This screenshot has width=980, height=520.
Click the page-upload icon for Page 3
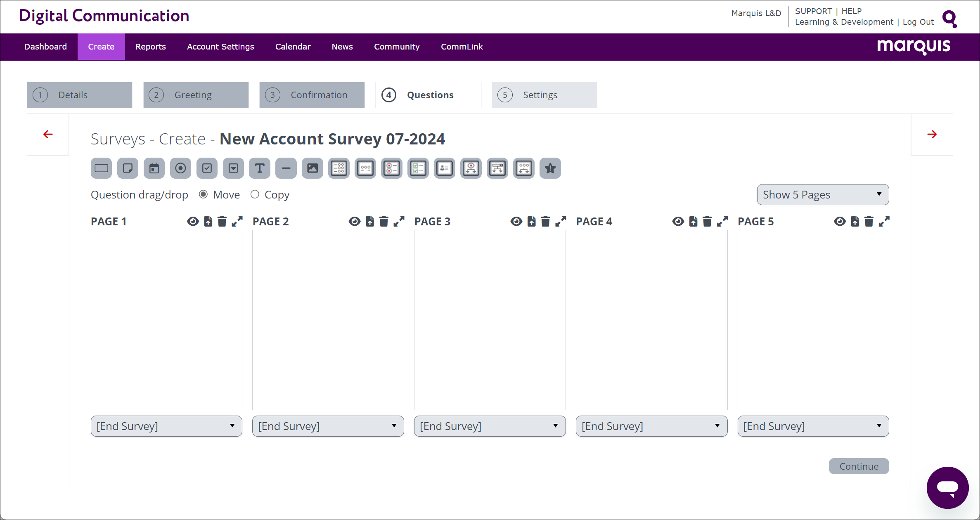532,222
